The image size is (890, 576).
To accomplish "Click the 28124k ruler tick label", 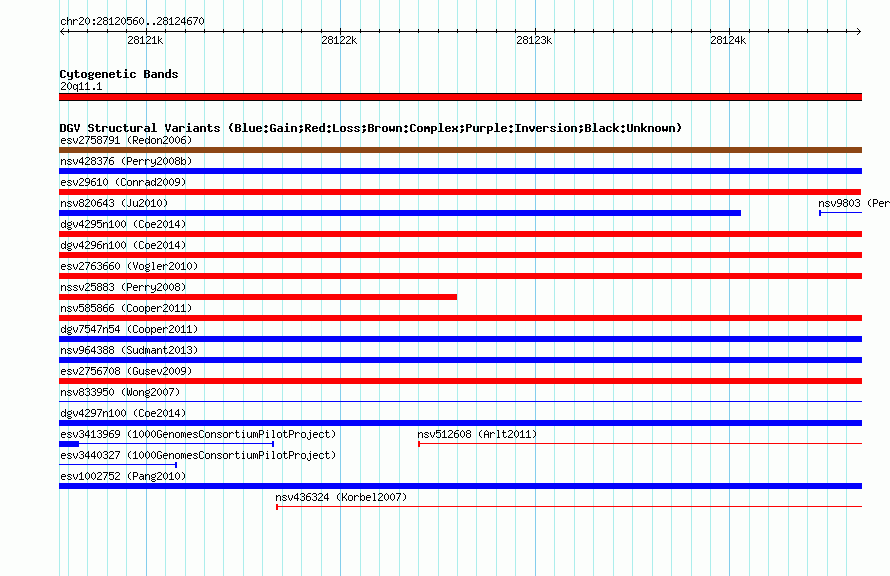I will pyautogui.click(x=728, y=40).
